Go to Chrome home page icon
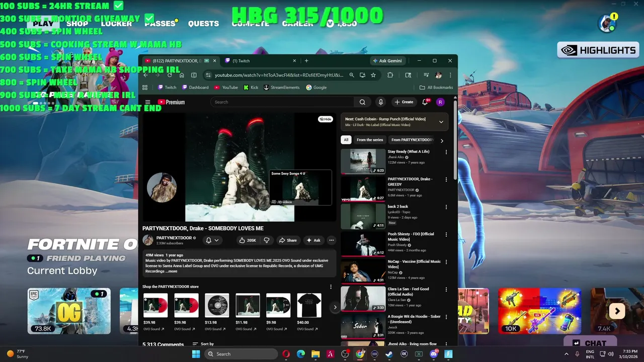 [182, 75]
